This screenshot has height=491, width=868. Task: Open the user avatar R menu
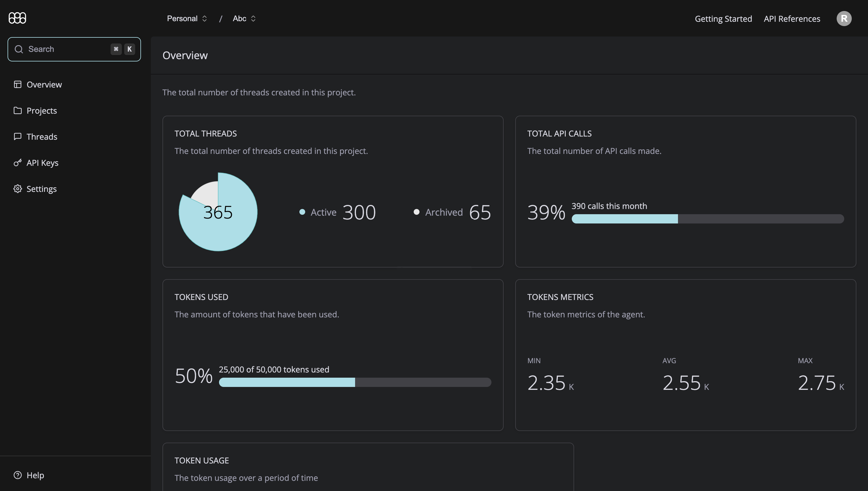844,19
